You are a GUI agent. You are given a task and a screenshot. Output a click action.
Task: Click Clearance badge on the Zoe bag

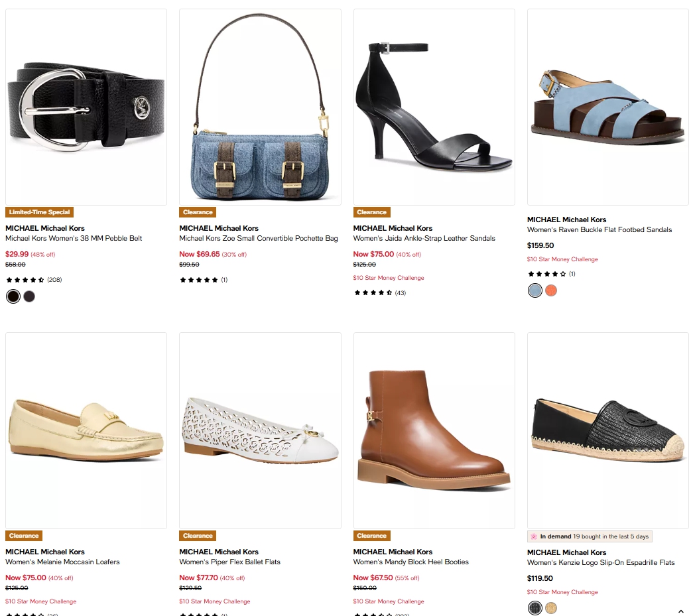(x=198, y=212)
